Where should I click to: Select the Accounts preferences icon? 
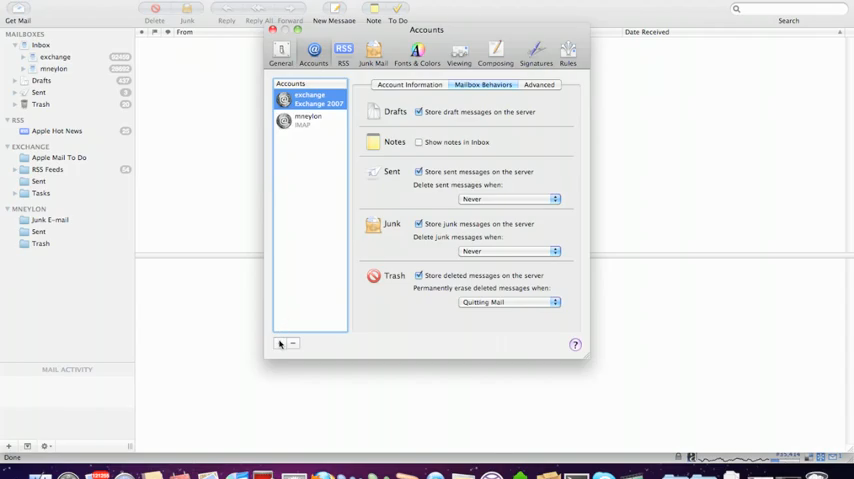[x=314, y=53]
